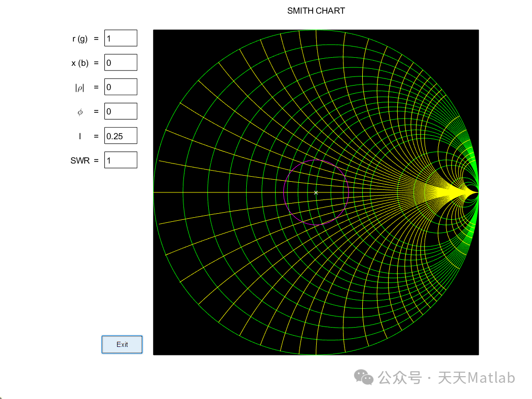The image size is (532, 399).
Task: Click the SMITH CHART title text
Action: [x=316, y=11]
